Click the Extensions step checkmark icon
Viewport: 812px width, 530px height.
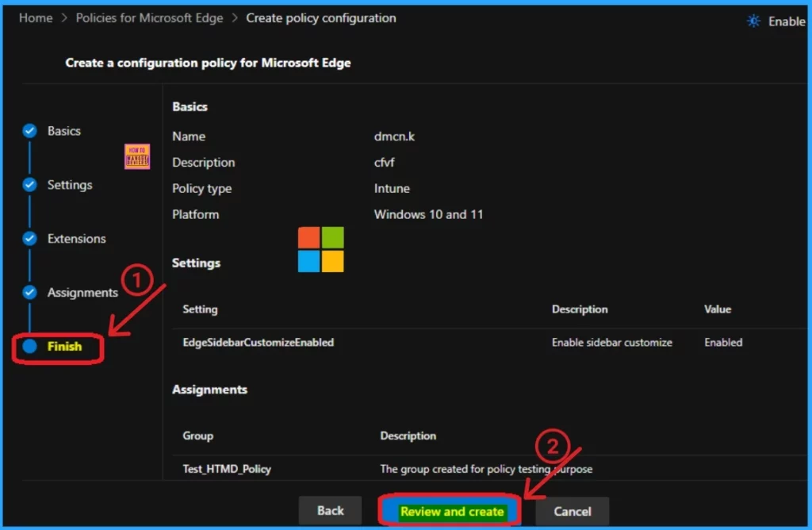pyautogui.click(x=29, y=238)
